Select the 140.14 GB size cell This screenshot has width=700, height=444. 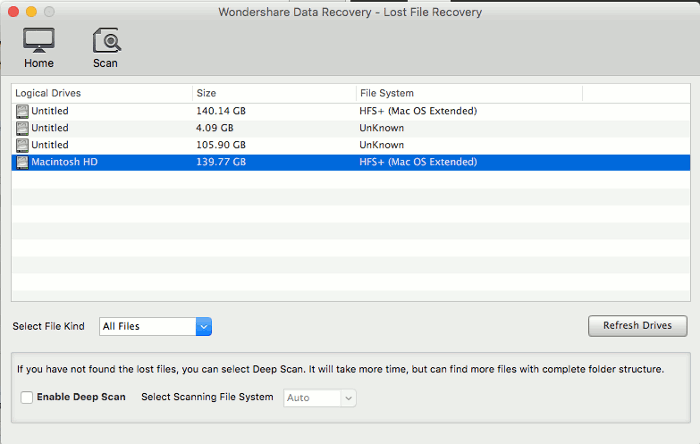click(x=221, y=111)
